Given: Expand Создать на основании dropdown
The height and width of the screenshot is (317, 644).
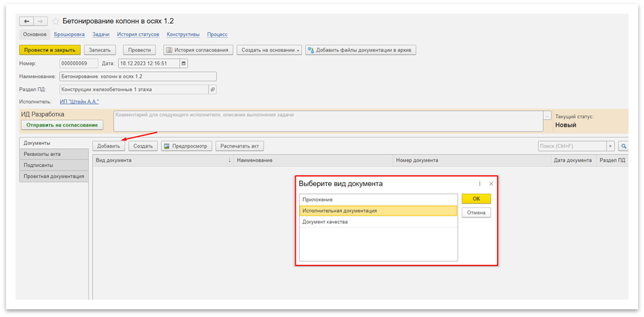Looking at the screenshot, I should click(269, 50).
